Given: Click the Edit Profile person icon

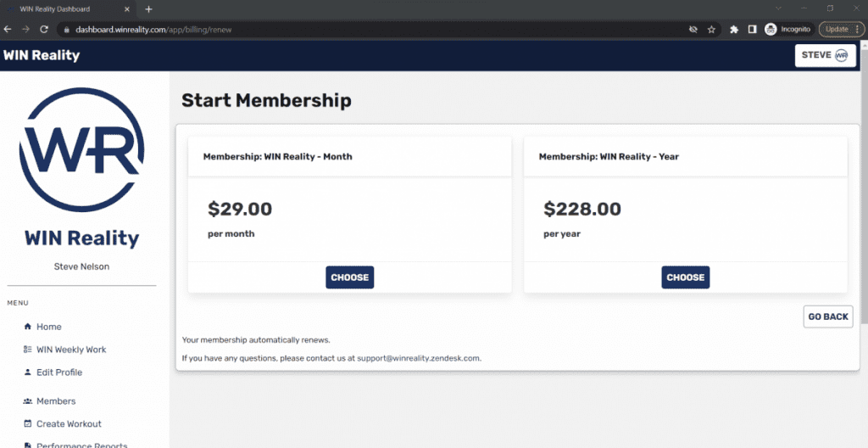Looking at the screenshot, I should click(x=28, y=372).
